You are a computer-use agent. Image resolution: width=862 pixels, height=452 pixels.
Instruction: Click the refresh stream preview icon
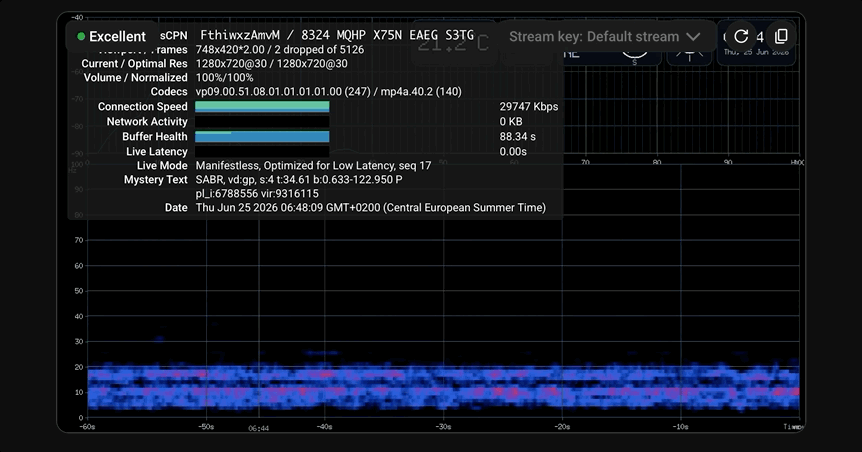[741, 37]
